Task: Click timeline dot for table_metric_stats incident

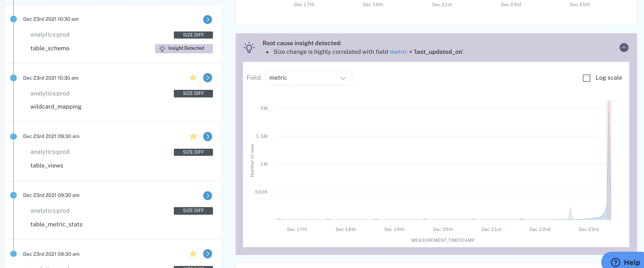Action: pyautogui.click(x=13, y=195)
